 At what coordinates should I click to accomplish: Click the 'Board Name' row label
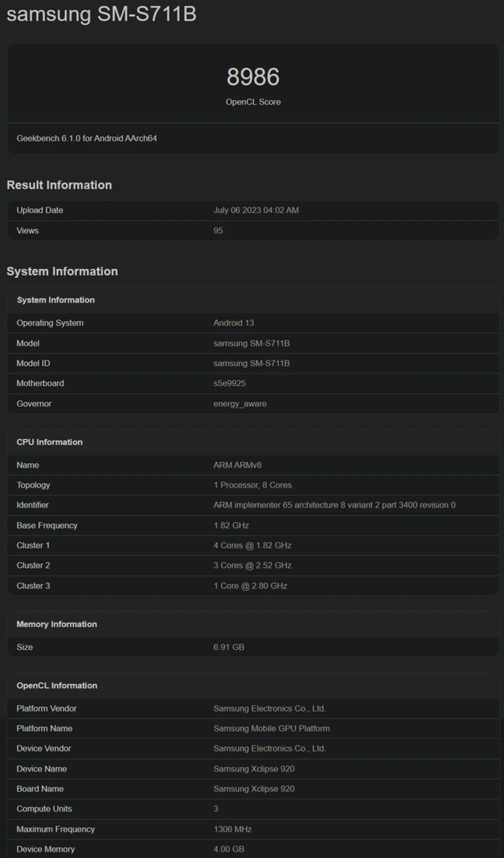click(x=40, y=789)
